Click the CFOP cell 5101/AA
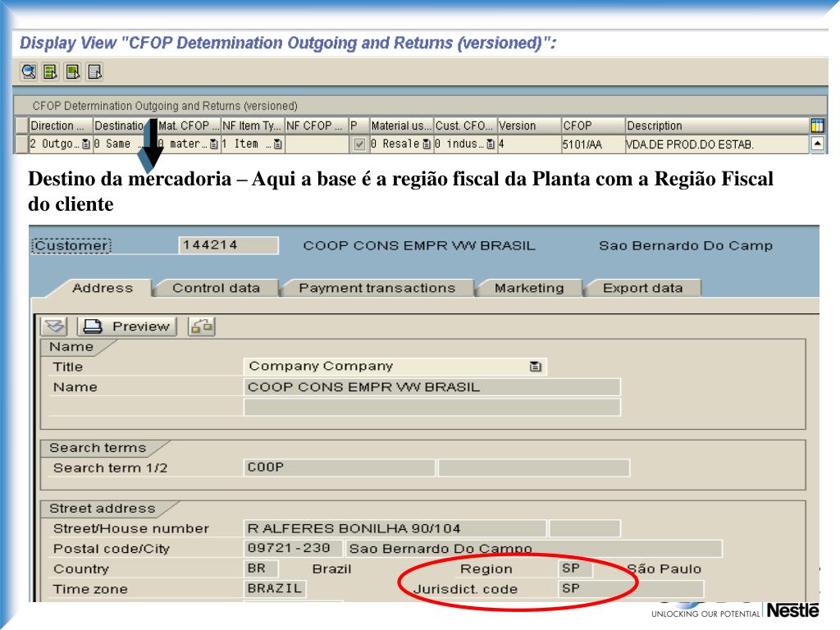The image size is (840, 630). pyautogui.click(x=592, y=144)
